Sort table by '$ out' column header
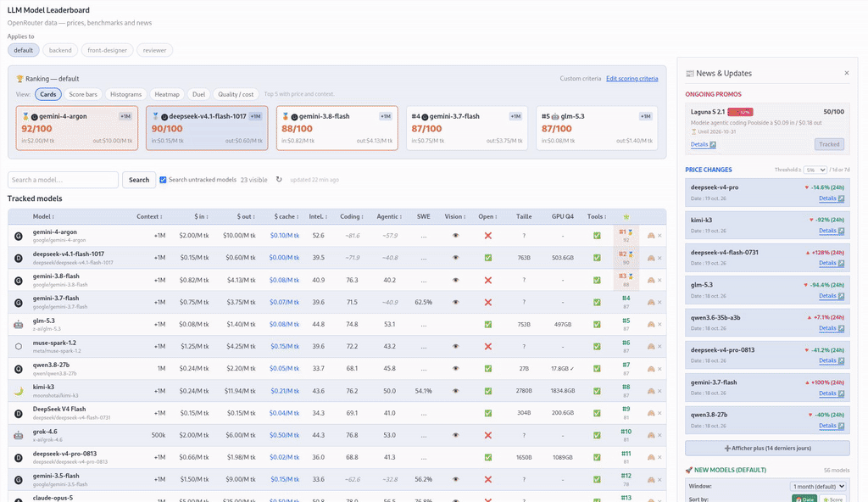The width and height of the screenshot is (868, 502). pyautogui.click(x=247, y=216)
